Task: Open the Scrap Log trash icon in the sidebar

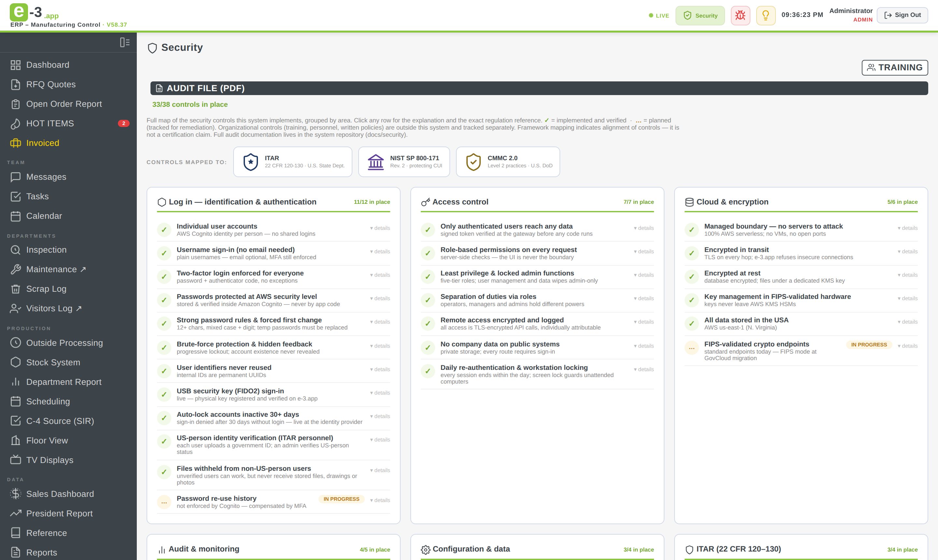Action: [16, 289]
